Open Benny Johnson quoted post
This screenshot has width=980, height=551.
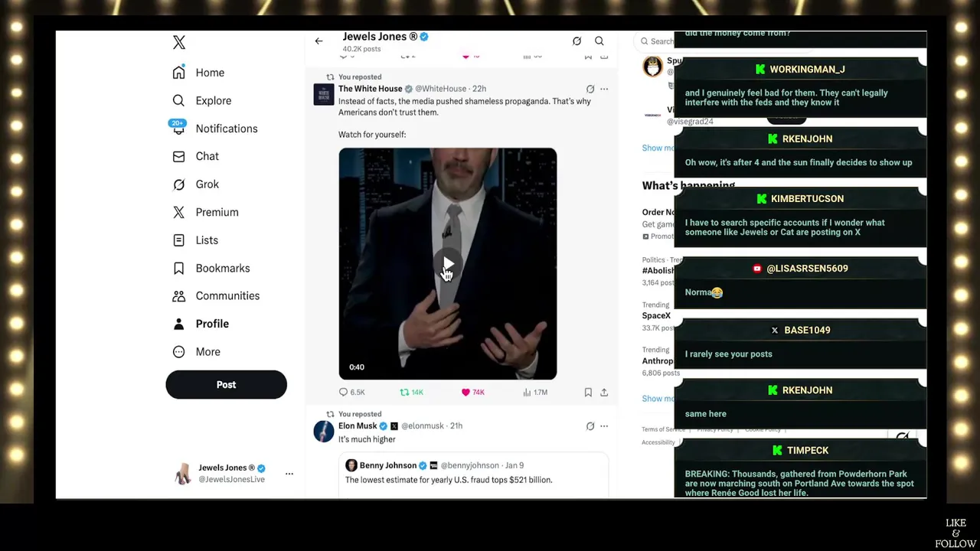pos(474,474)
